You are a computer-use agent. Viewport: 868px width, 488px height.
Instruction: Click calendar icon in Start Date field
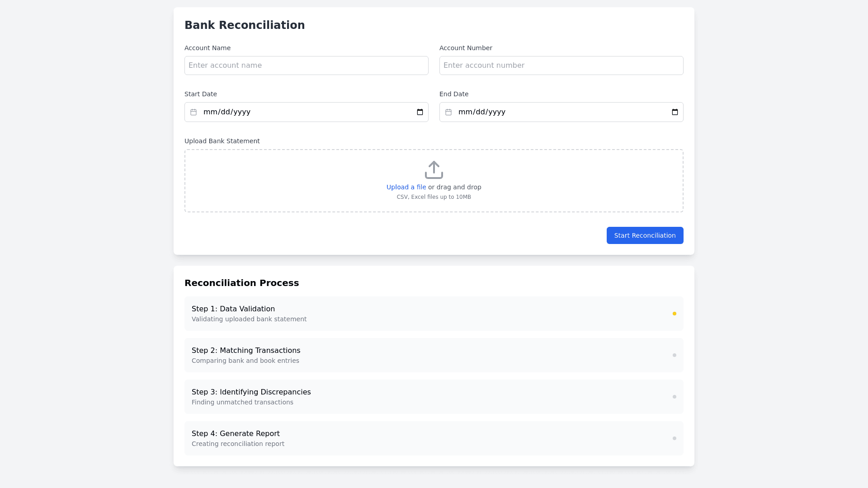193,112
